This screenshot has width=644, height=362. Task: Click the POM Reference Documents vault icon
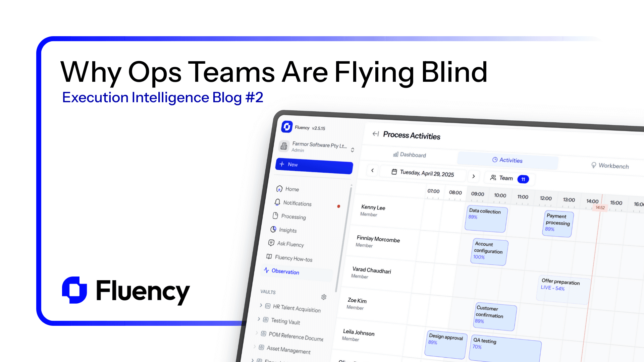click(263, 334)
